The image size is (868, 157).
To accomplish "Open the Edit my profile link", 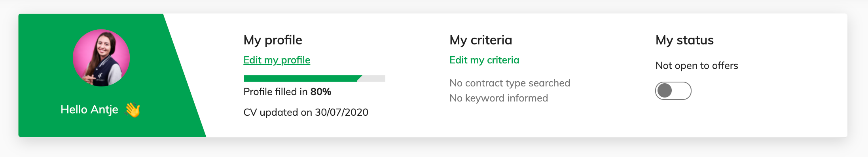I will tap(277, 60).
